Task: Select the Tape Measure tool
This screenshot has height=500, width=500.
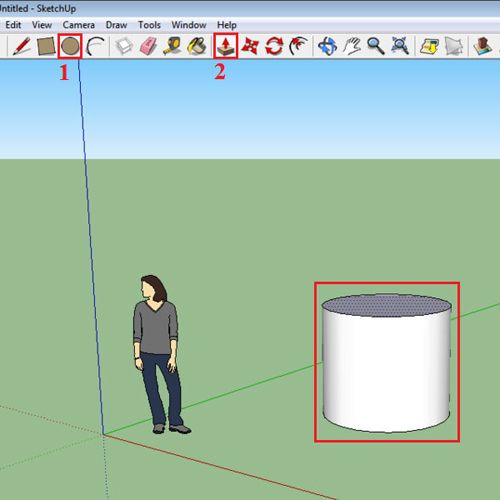Action: coord(172,46)
